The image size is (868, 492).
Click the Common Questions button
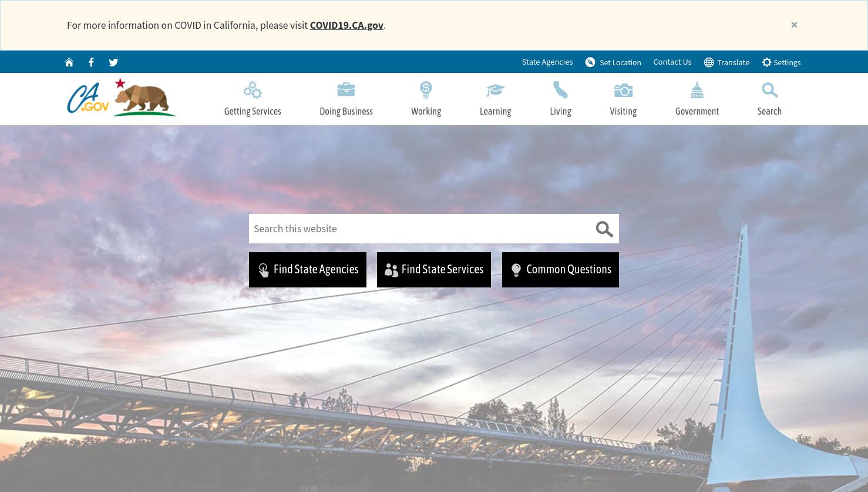560,270
